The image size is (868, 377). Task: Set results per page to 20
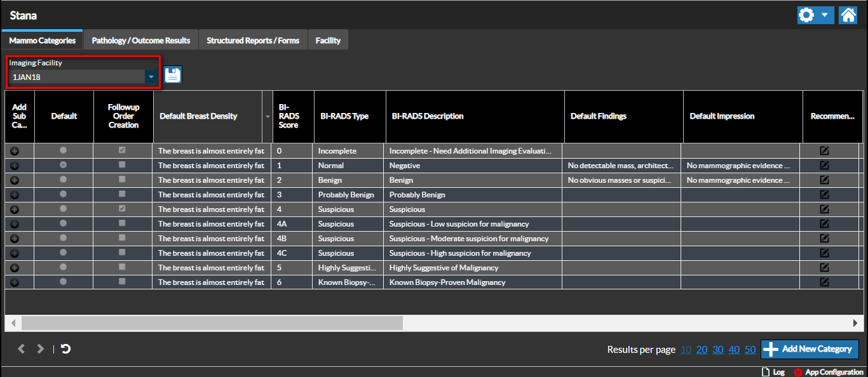[702, 350]
